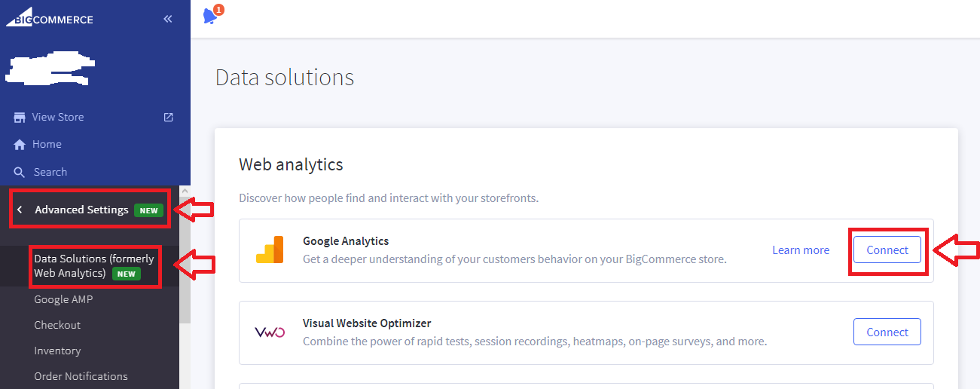Open Google AMP settings
The image size is (980, 389).
63,299
